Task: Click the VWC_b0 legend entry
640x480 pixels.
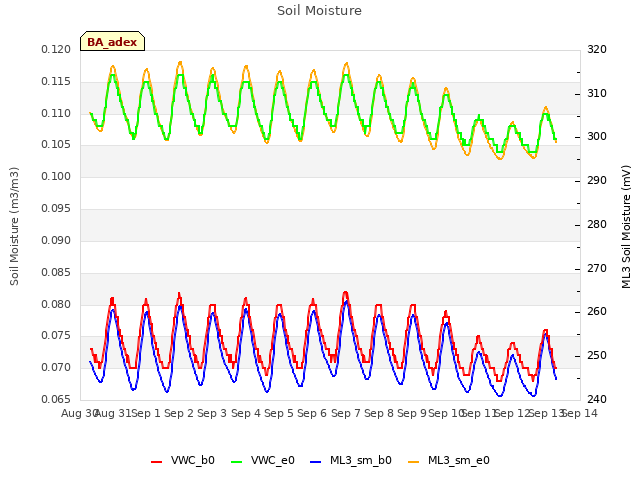Action: [x=182, y=460]
